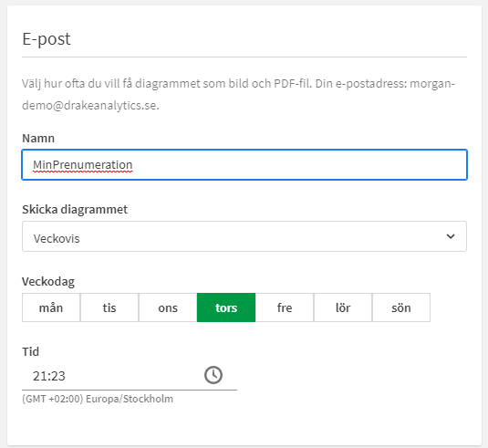Open the Veckovis frequency dropdown
The height and width of the screenshot is (448, 488).
click(244, 236)
